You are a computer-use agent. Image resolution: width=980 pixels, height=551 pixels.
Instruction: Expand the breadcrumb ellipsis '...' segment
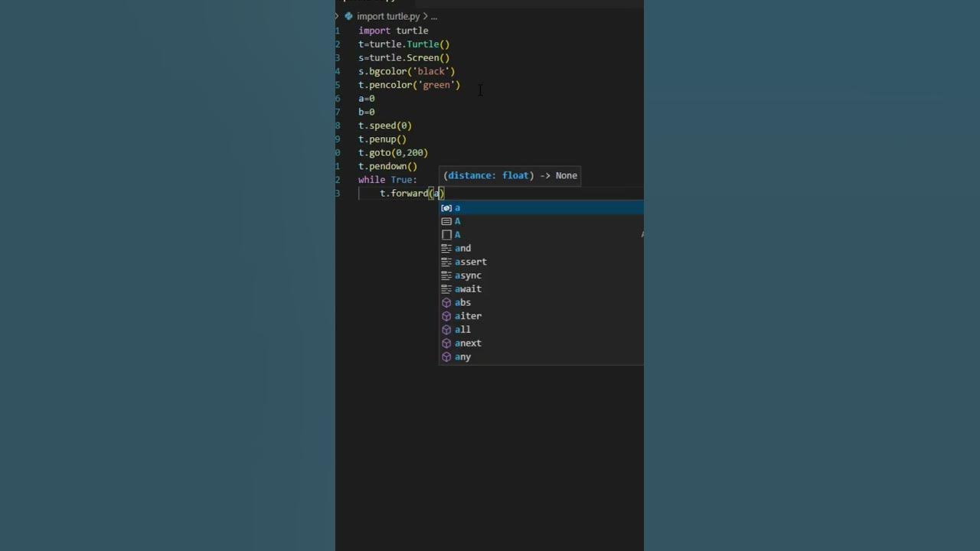pyautogui.click(x=434, y=16)
